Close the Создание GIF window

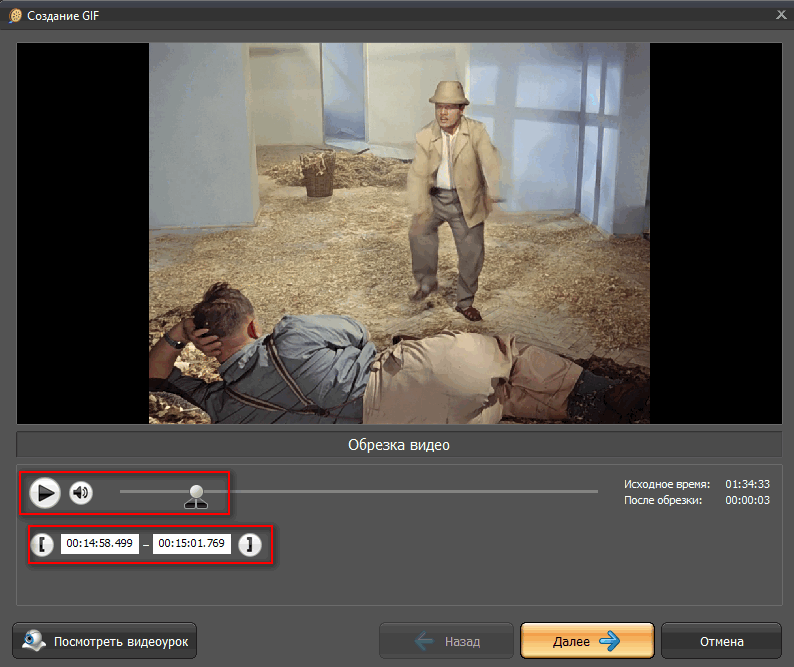pyautogui.click(x=781, y=15)
